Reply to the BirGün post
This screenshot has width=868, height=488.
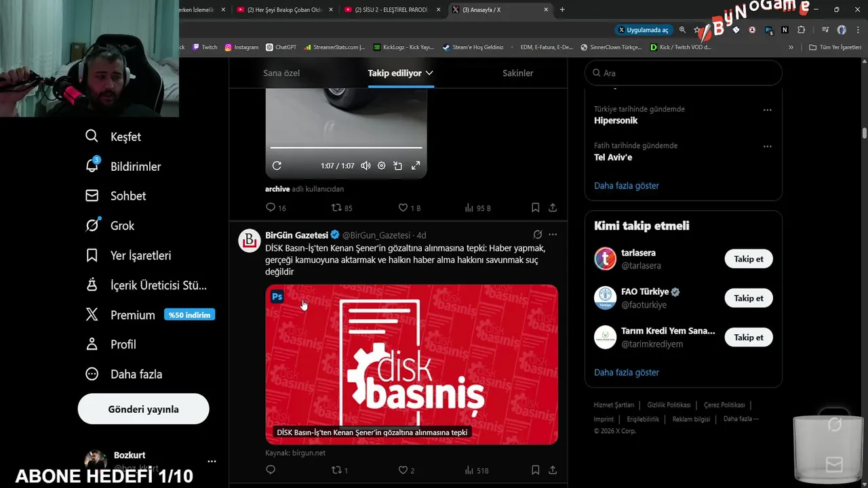tap(271, 470)
